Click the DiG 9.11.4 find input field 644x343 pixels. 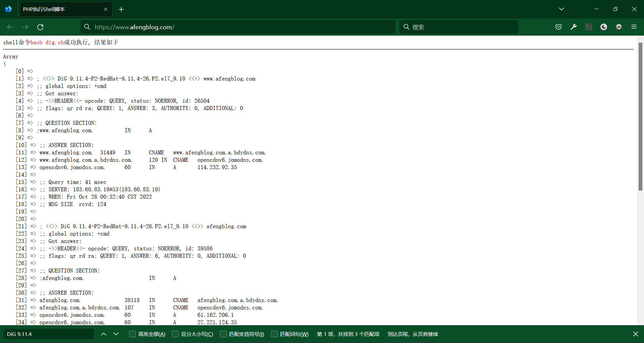click(49, 334)
